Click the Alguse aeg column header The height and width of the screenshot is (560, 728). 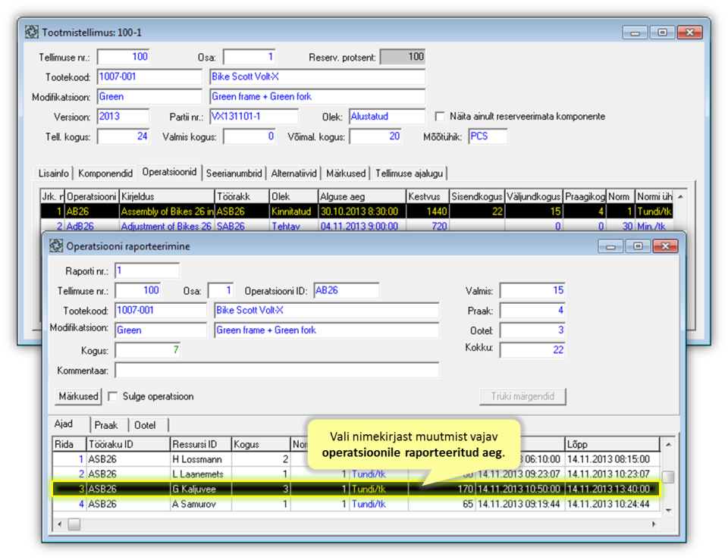click(362, 197)
